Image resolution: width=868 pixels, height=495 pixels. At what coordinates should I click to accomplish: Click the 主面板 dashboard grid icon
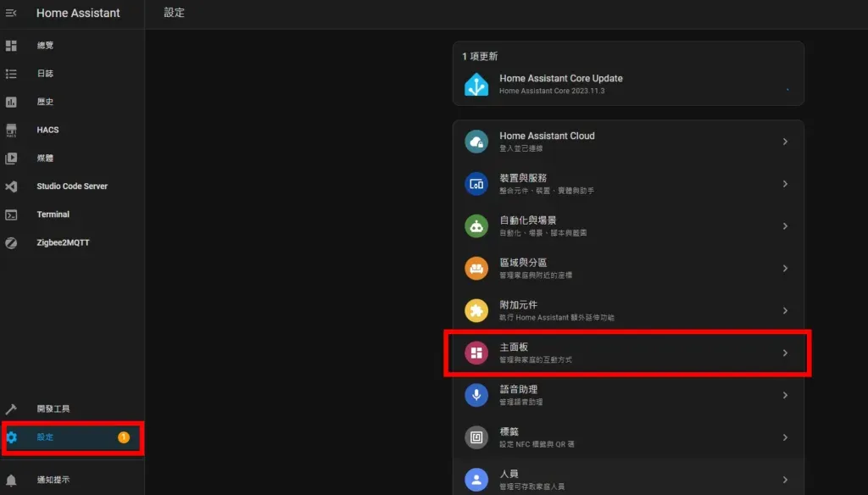476,353
